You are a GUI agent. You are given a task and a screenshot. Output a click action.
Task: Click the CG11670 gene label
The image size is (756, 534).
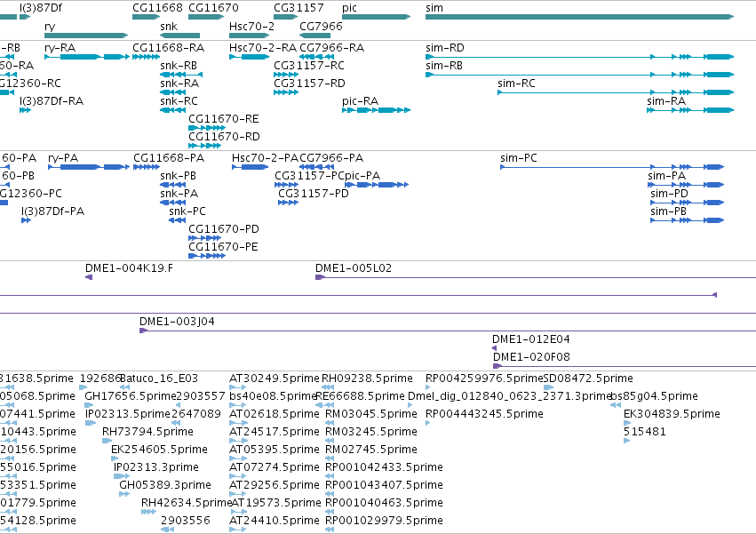213,8
